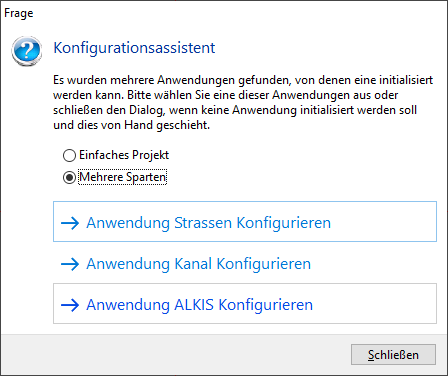Choose Anwendung ALKIS Konfigurieren command link
Screen dimensions: 448x376
coord(245,303)
